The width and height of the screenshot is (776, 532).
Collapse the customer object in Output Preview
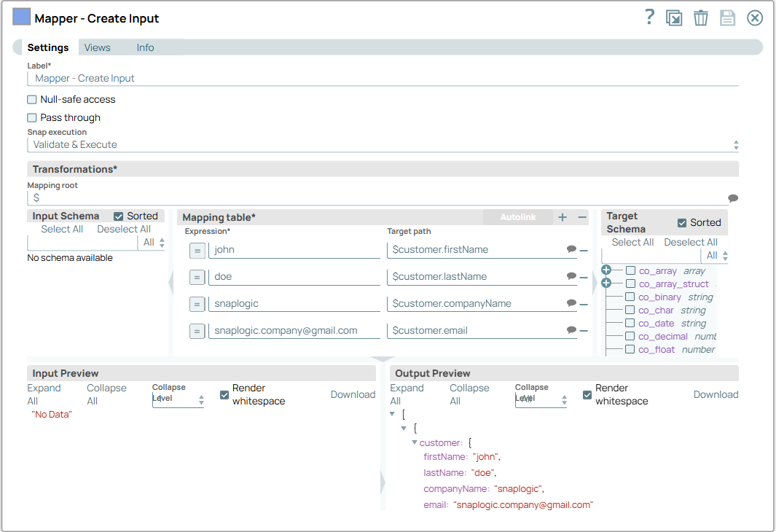coord(415,442)
